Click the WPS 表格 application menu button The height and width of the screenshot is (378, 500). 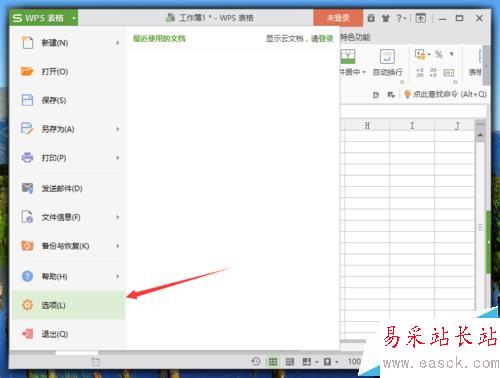(44, 18)
